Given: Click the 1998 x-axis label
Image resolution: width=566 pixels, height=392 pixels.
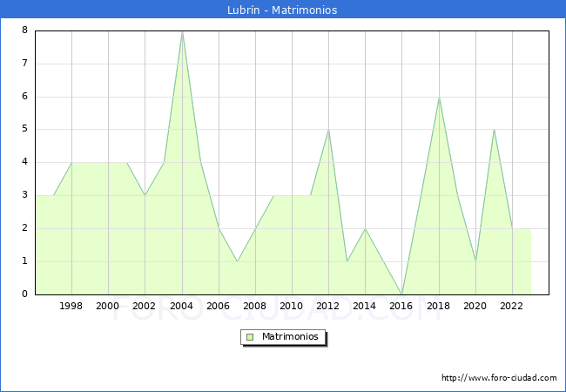Looking at the screenshot, I should pos(71,307).
